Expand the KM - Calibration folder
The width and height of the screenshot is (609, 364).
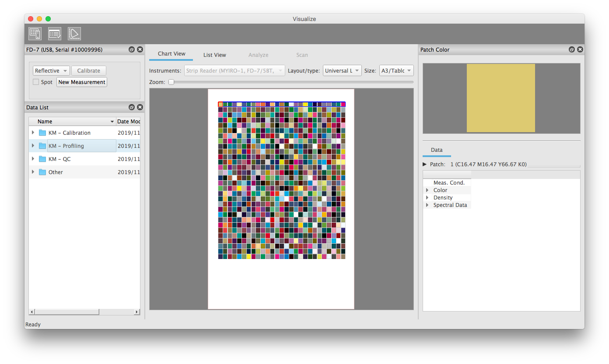pos(33,133)
